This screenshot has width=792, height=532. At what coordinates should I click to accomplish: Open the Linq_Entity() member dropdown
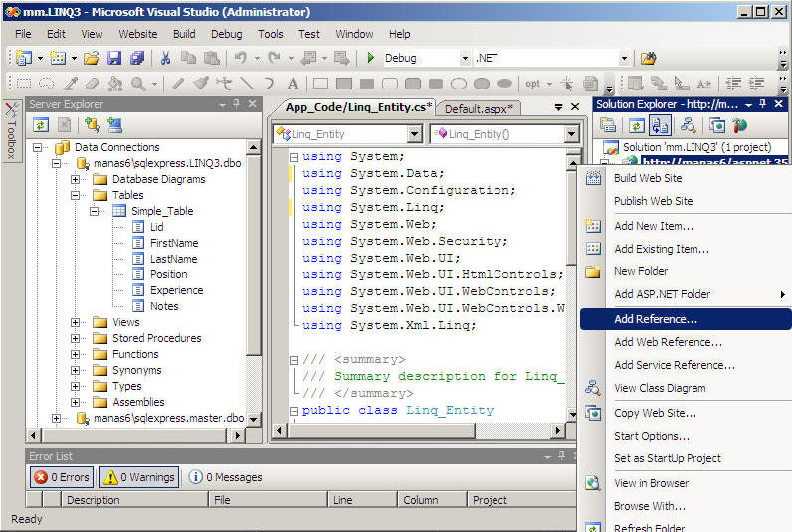pos(571,134)
